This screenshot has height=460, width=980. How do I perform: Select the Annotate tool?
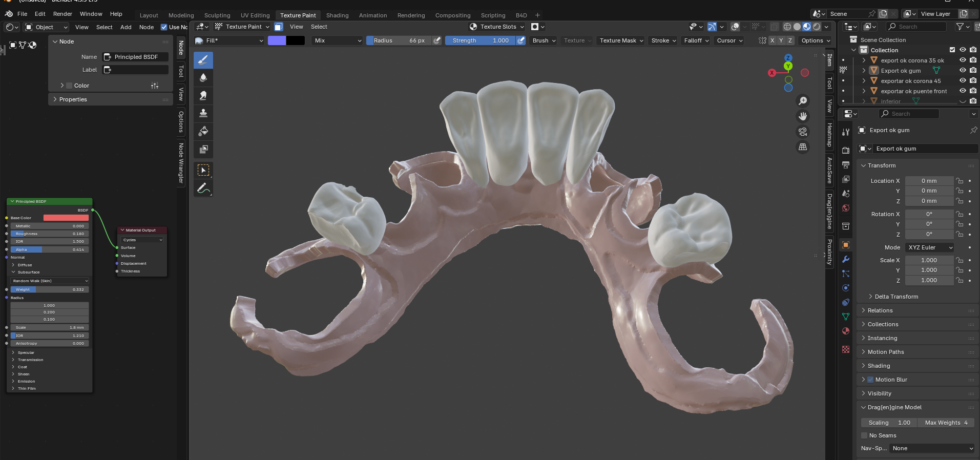(x=203, y=189)
